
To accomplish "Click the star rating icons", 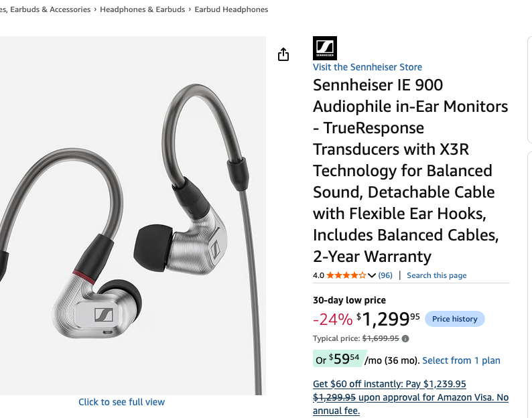I will coord(346,275).
